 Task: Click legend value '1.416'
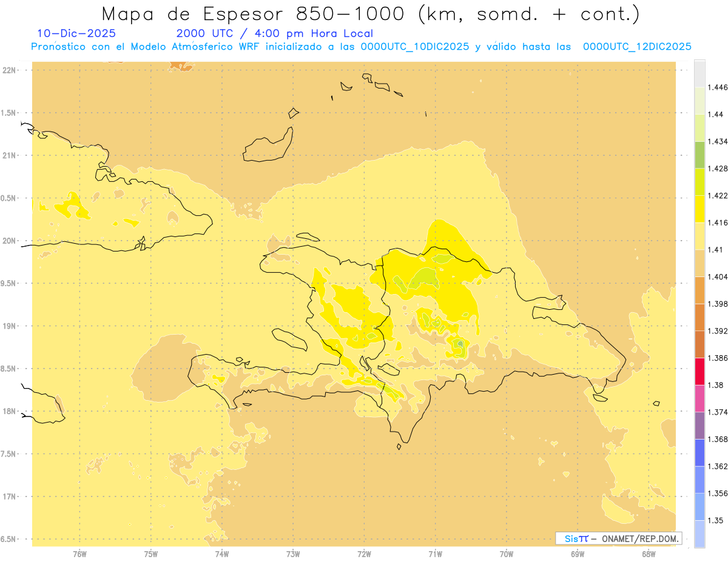pyautogui.click(x=719, y=222)
